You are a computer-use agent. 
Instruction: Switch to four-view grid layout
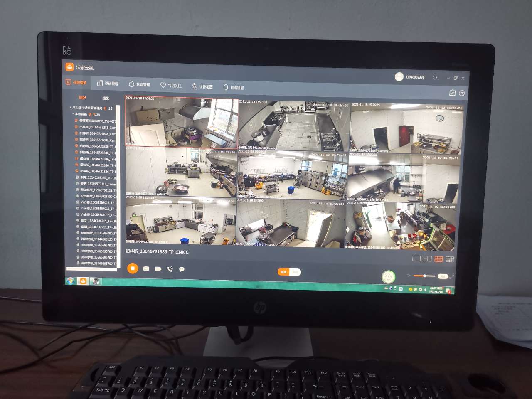(428, 259)
